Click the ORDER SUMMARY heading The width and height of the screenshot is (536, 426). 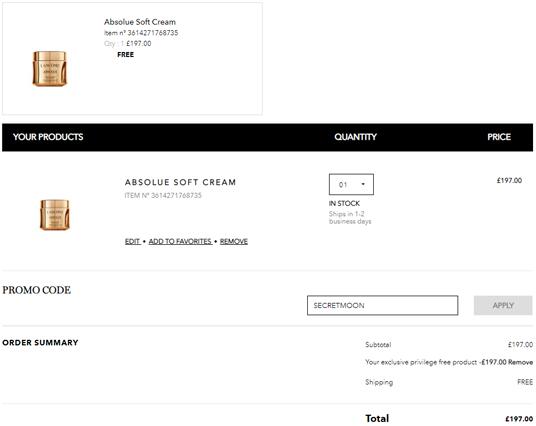pos(40,343)
